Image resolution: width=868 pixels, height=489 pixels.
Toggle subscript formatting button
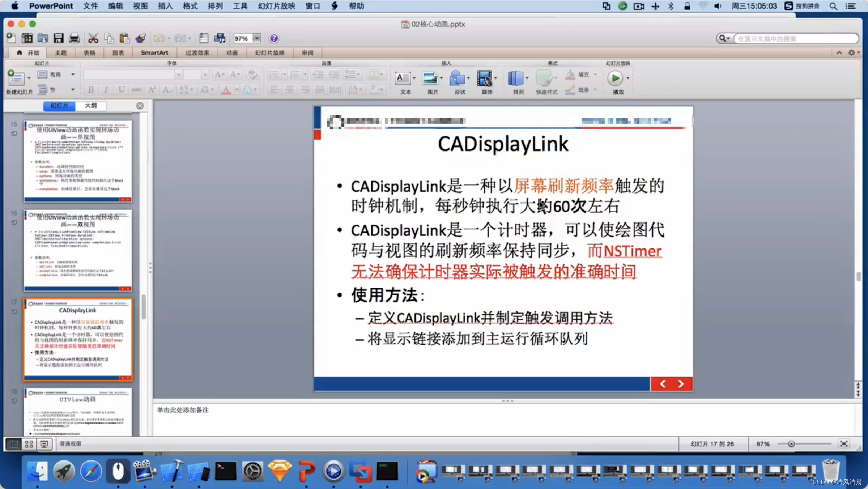coord(167,90)
